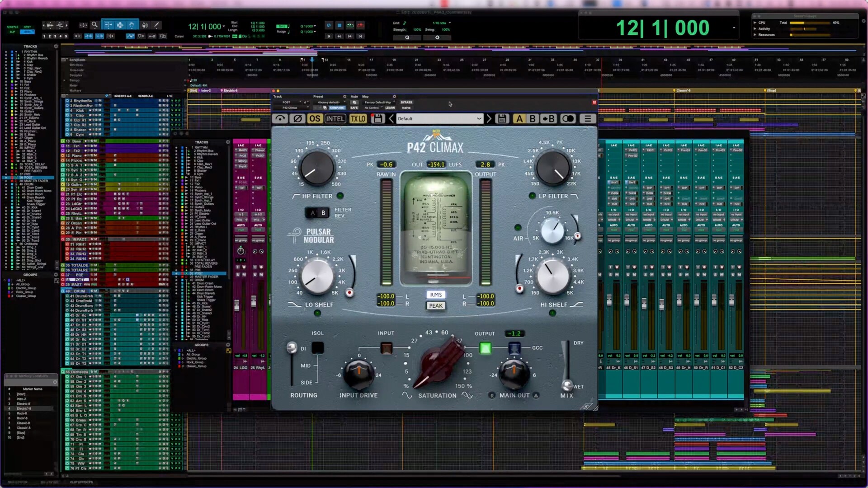The height and width of the screenshot is (488, 868).
Task: Toggle the green OUTPUT saturation button
Action: click(x=485, y=348)
